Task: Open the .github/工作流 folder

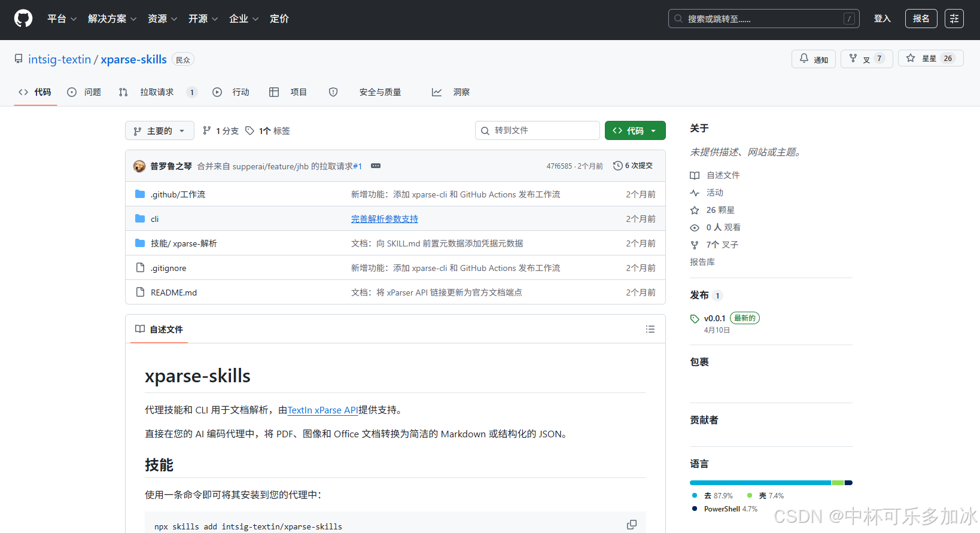Action: [x=178, y=194]
